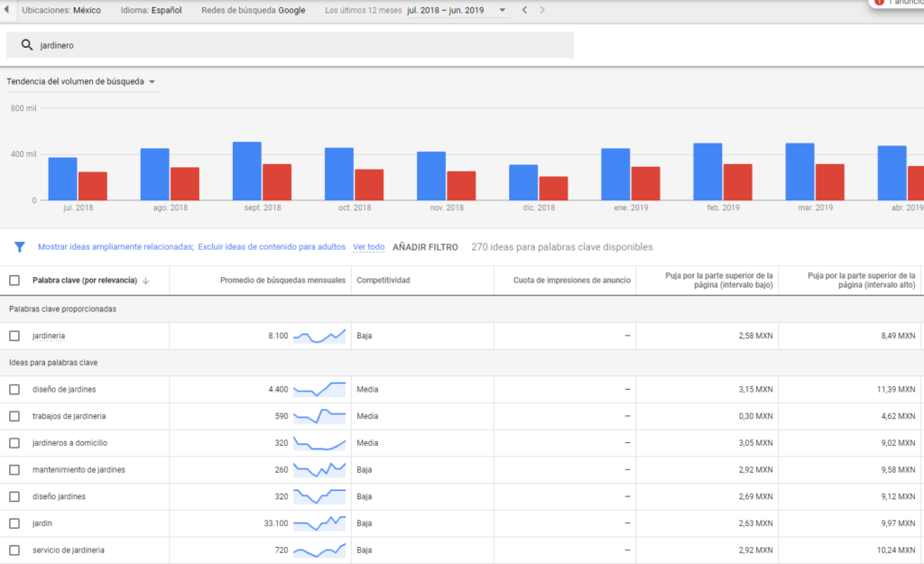924x564 pixels.
Task: Click the 11,39 MXN bid value
Action: [896, 390]
